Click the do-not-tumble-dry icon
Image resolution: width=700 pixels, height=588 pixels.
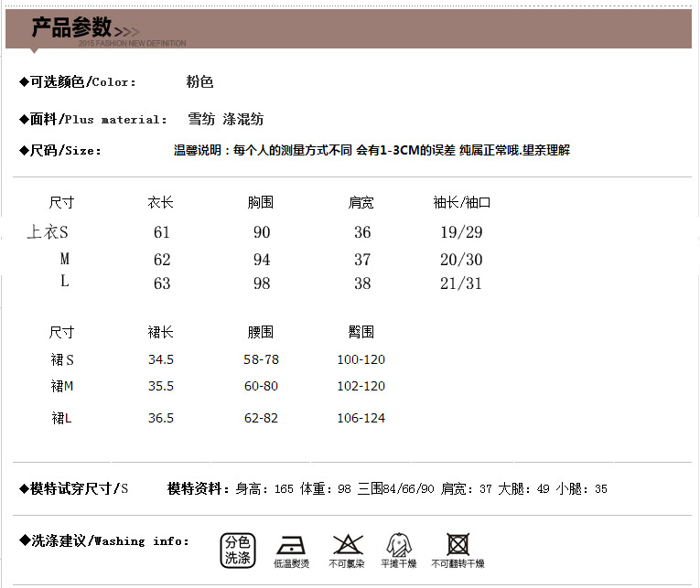click(458, 545)
